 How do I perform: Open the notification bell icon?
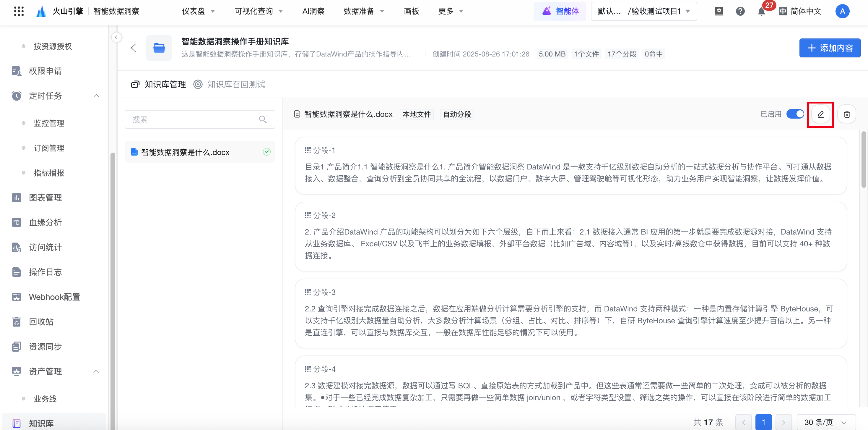[761, 12]
